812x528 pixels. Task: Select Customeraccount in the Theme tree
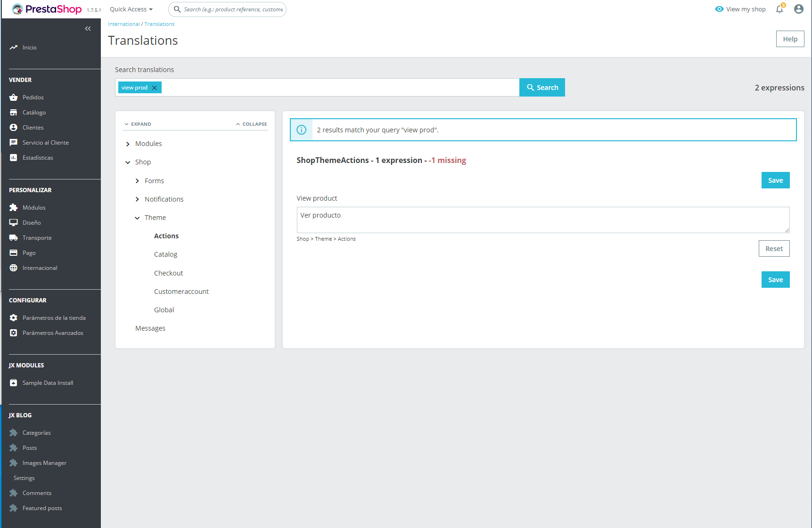click(x=181, y=292)
